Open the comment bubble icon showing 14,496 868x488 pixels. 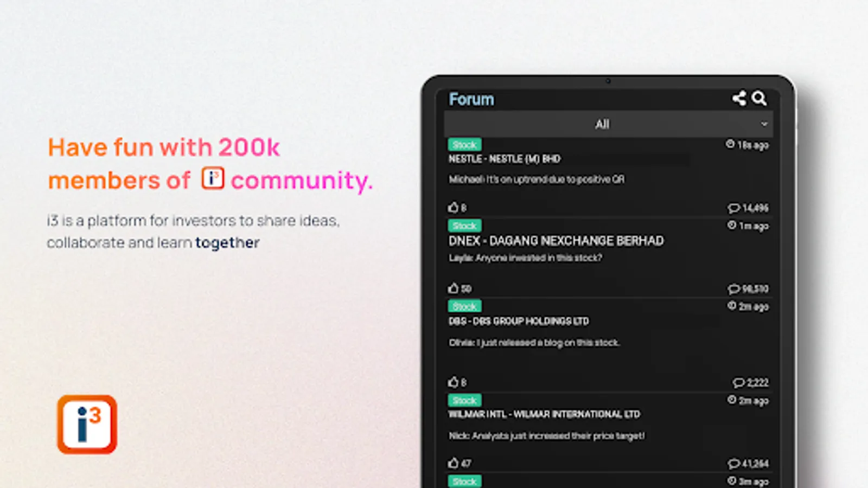(733, 208)
